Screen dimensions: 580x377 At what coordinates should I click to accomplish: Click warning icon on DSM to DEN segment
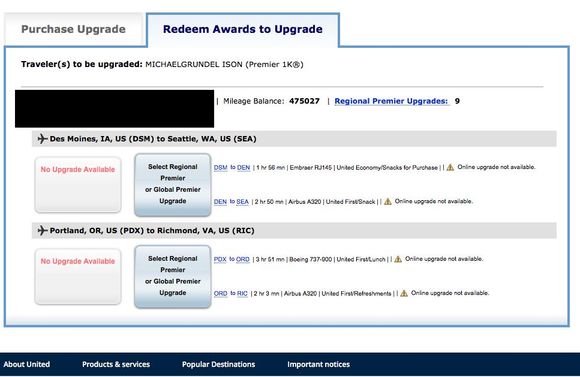click(x=450, y=167)
